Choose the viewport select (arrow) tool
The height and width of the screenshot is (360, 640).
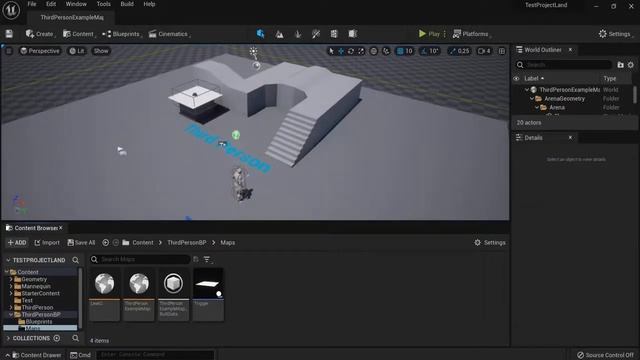(331, 51)
